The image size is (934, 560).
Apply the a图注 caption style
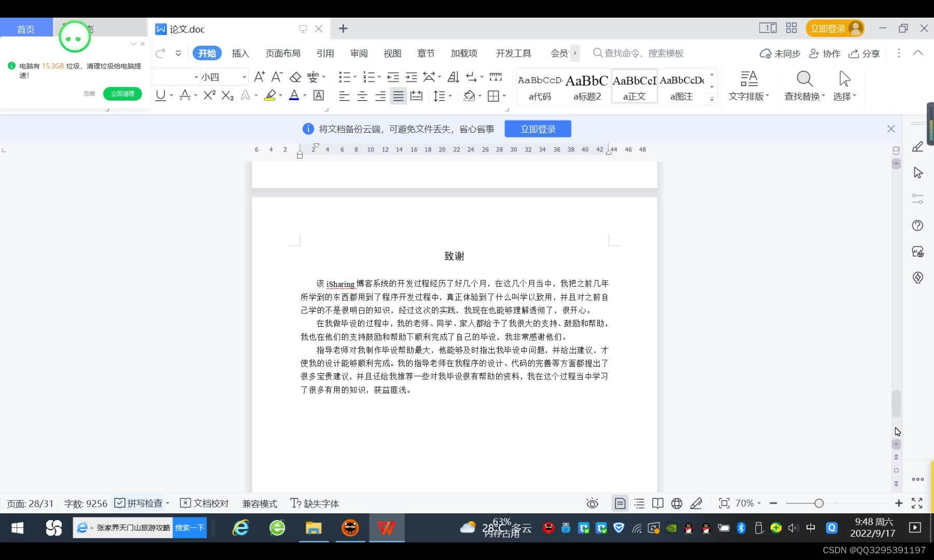[x=682, y=86]
